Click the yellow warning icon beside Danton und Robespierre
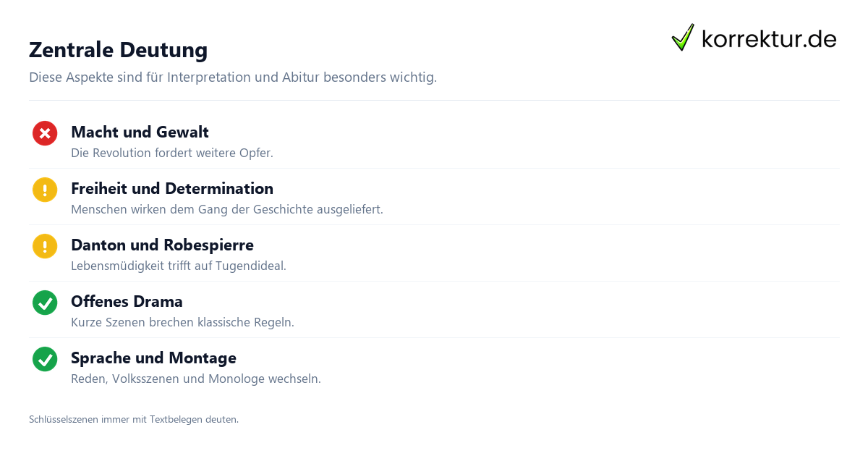868x456 pixels. 45,246
